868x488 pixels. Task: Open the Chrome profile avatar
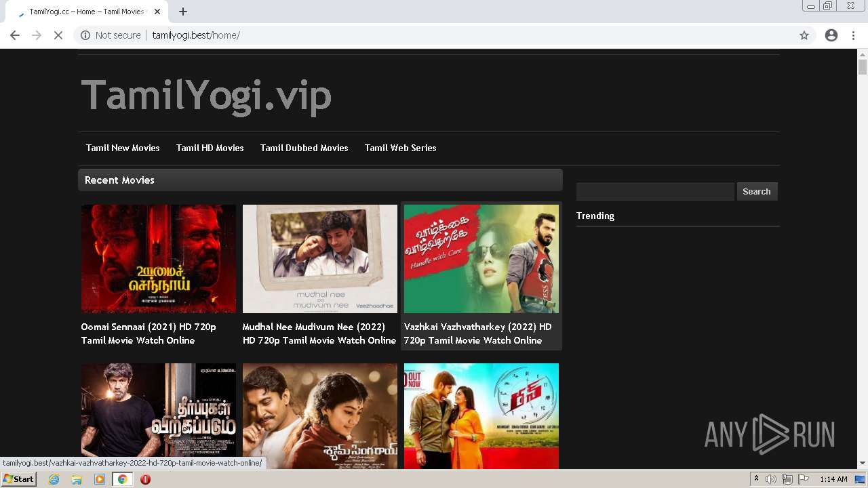click(831, 35)
